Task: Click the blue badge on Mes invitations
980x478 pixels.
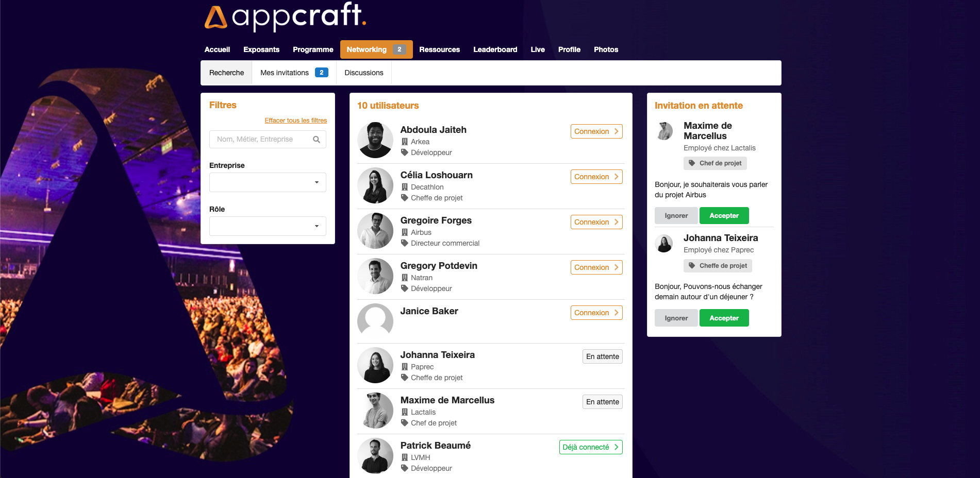Action: pos(322,73)
